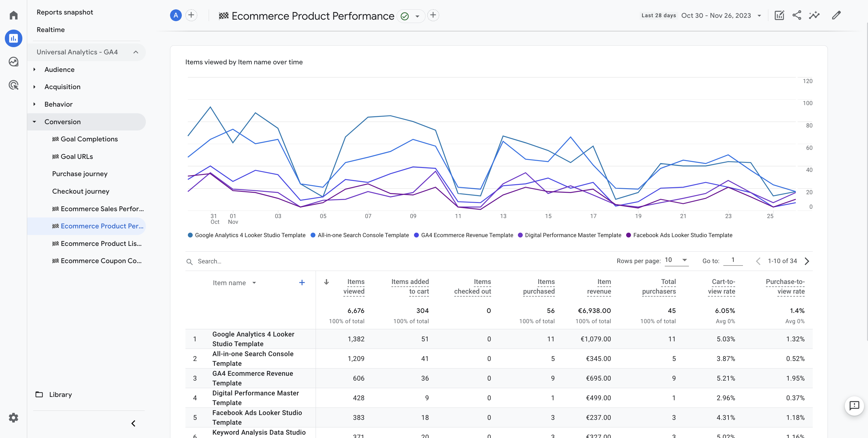Image resolution: width=868 pixels, height=438 pixels.
Task: Click checkered flag icon in report title
Action: point(223,16)
